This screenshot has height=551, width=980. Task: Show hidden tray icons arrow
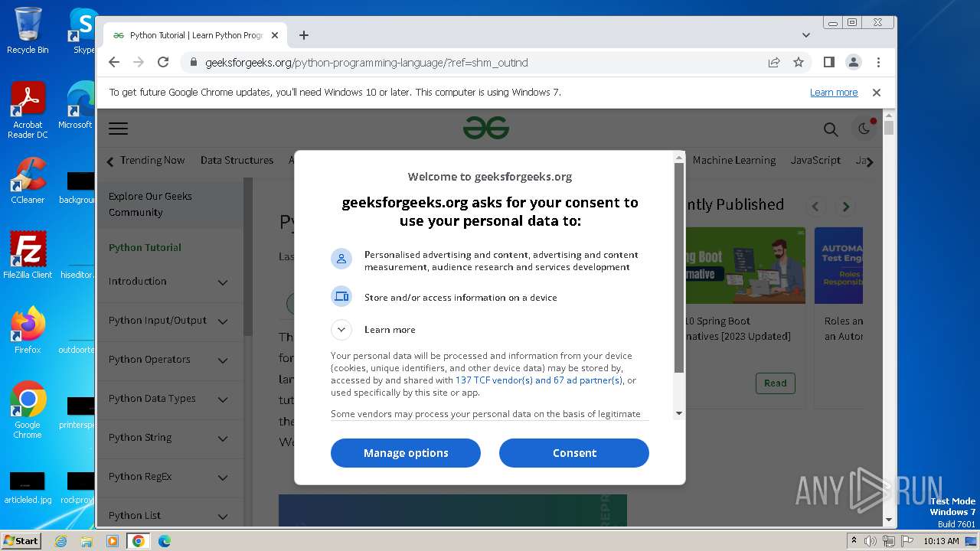click(x=854, y=541)
